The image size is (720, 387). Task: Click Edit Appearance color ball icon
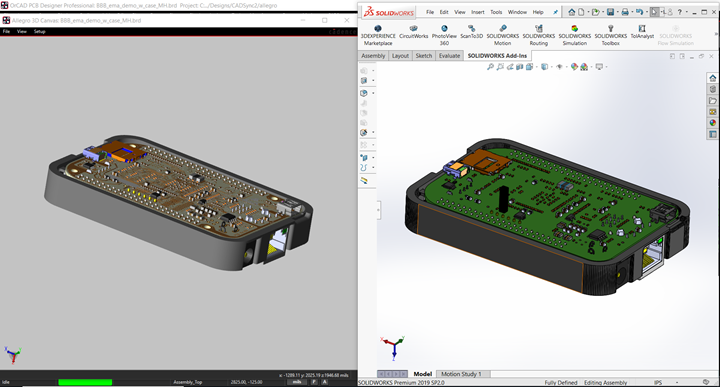pyautogui.click(x=574, y=67)
